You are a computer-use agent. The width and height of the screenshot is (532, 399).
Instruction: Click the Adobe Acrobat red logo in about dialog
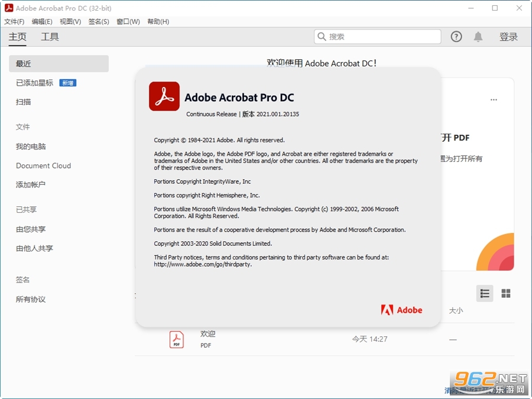164,96
